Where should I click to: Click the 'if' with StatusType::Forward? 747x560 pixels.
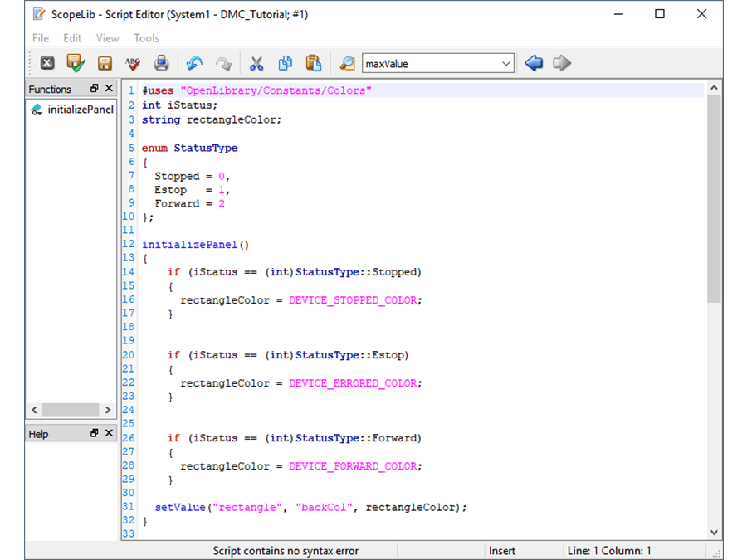pyautogui.click(x=173, y=438)
